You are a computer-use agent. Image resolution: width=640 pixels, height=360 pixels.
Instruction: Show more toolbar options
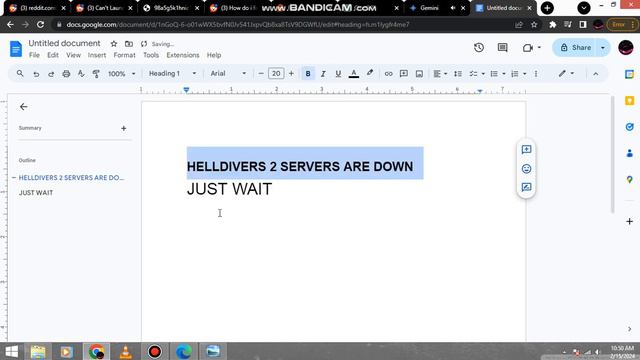click(536, 74)
